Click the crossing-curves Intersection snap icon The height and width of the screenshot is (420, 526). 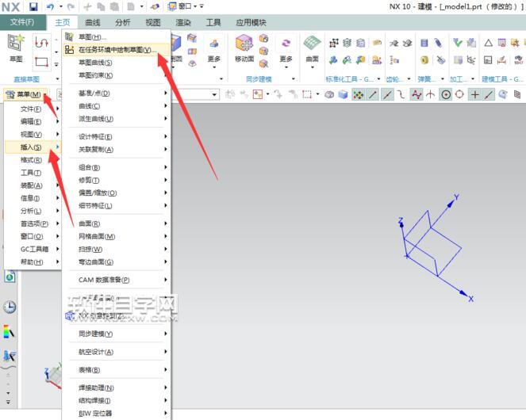pyautogui.click(x=430, y=95)
